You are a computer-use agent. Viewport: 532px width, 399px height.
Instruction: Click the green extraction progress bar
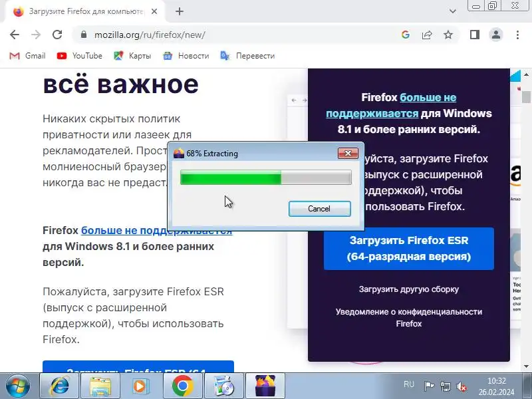pos(265,178)
